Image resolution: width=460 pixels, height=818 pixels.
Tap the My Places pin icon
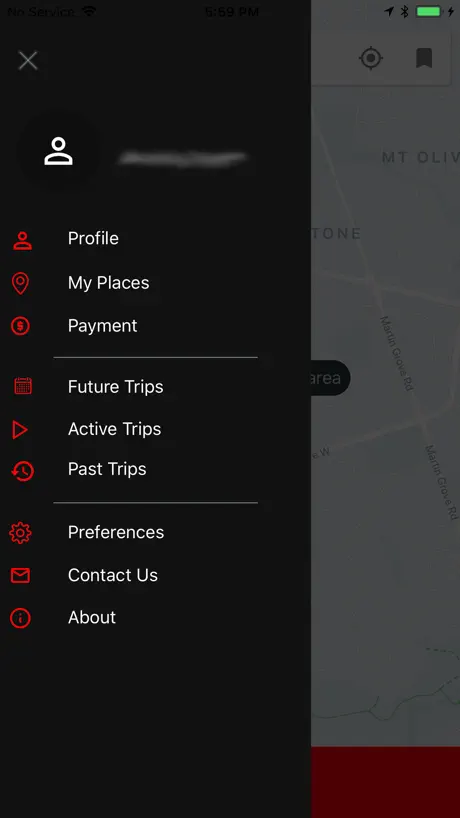pyautogui.click(x=20, y=283)
